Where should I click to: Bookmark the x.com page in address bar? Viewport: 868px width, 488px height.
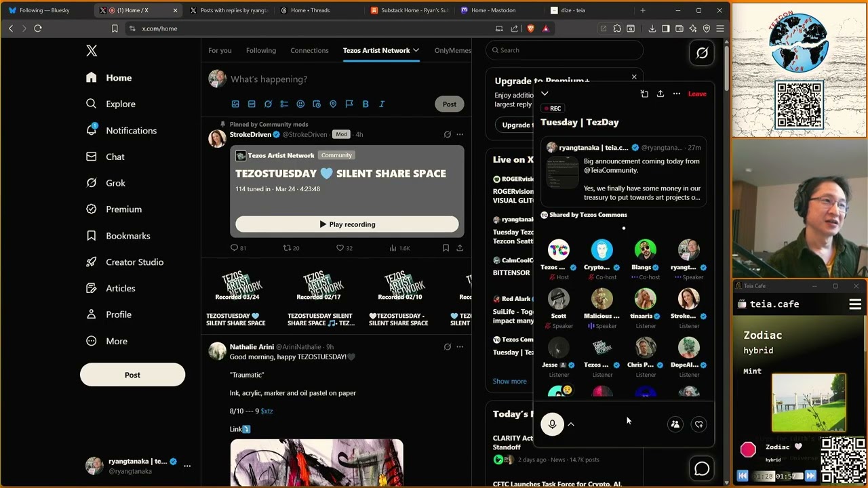115,28
